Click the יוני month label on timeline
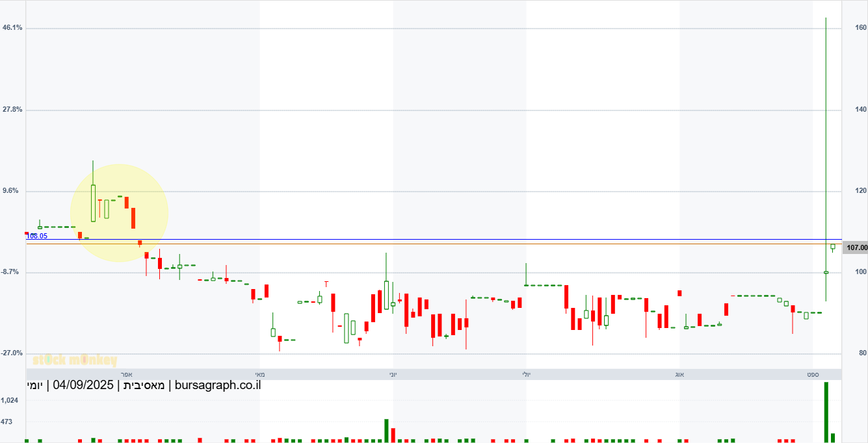 [393, 375]
